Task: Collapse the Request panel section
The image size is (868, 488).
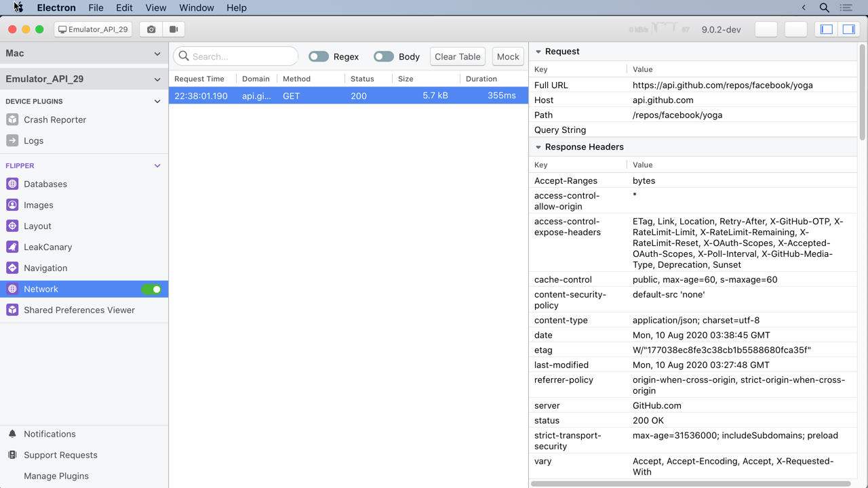Action: tap(538, 52)
